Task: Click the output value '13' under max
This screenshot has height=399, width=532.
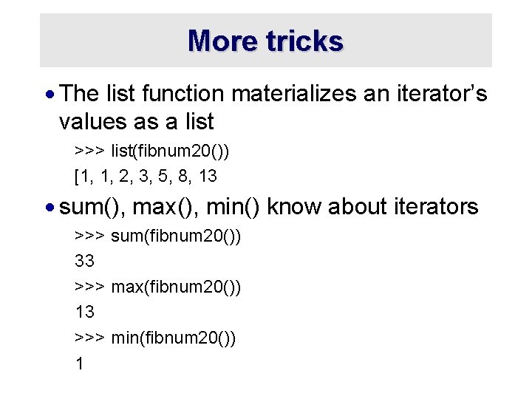Action: click(85, 312)
